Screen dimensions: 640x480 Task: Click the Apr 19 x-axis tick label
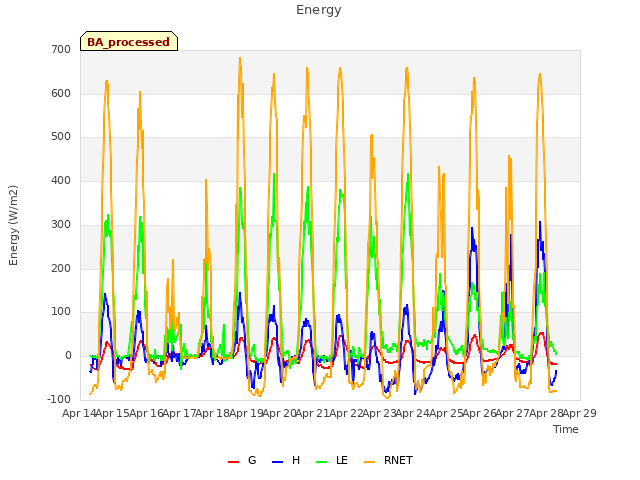coord(246,413)
